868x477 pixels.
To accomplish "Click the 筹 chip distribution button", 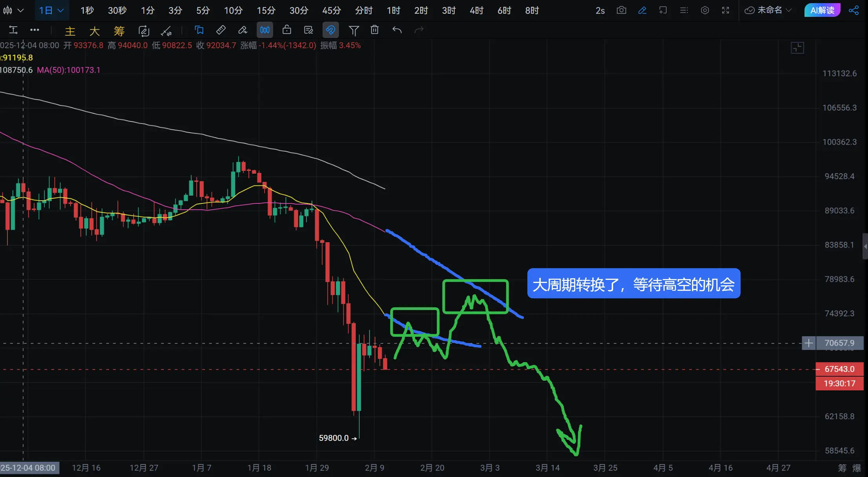I will click(119, 31).
